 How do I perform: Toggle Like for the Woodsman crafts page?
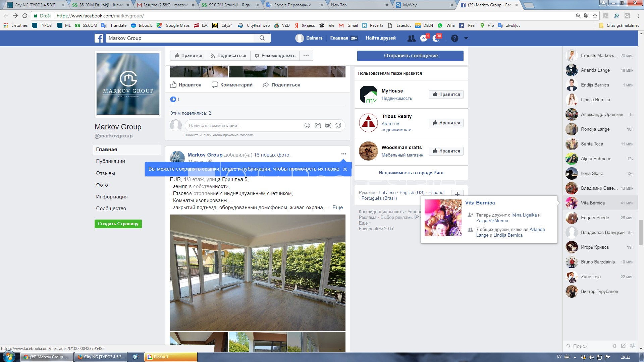coord(446,151)
